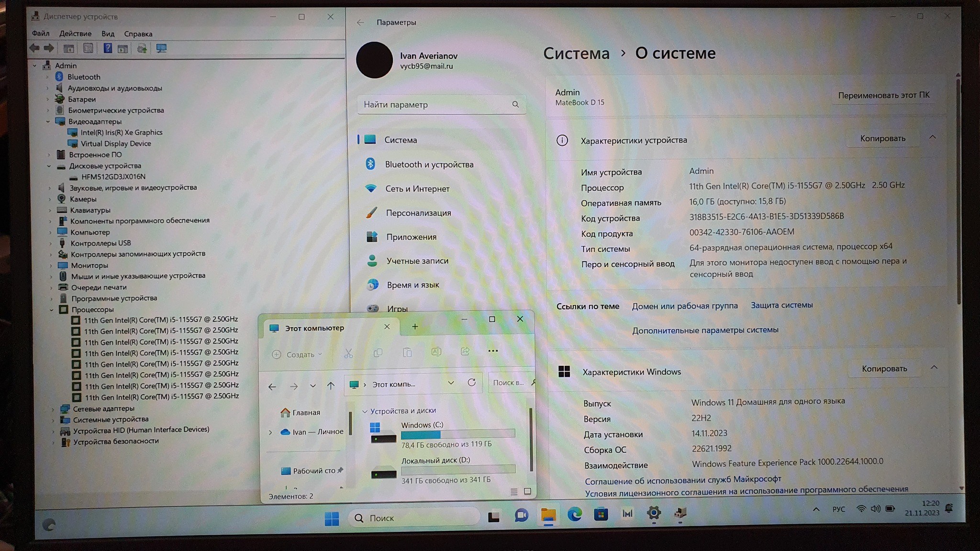This screenshot has width=980, height=551.
Task: Select Bluetooth и устройства in Settings sidebar
Action: click(x=429, y=165)
